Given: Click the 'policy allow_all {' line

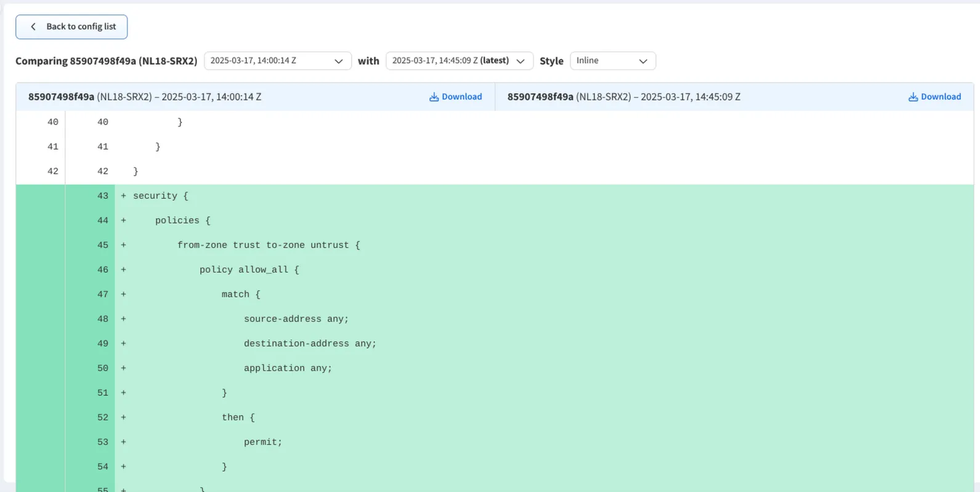Looking at the screenshot, I should (249, 270).
